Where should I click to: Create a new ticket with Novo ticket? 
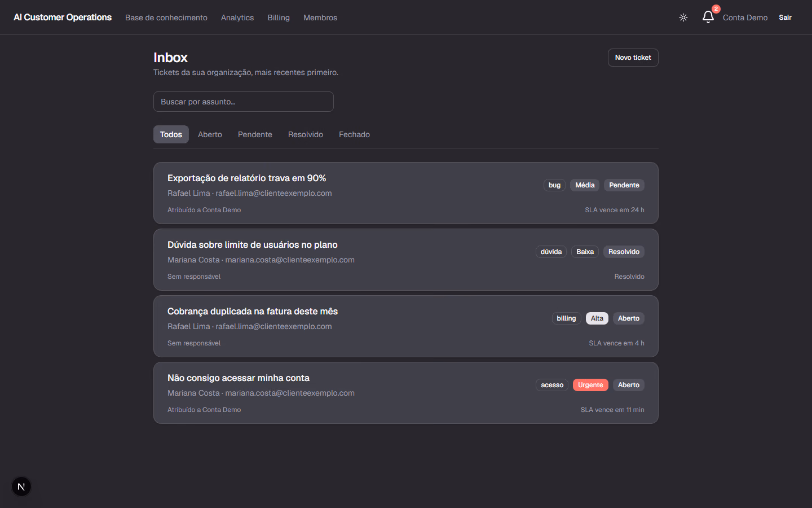coord(633,58)
